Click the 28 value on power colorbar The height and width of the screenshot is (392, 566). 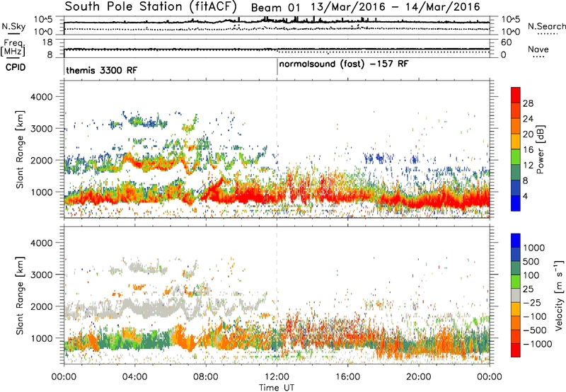pos(528,103)
